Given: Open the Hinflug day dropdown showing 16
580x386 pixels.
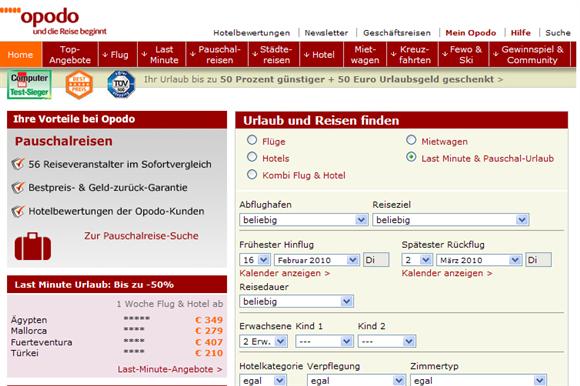Looking at the screenshot, I should [x=255, y=260].
